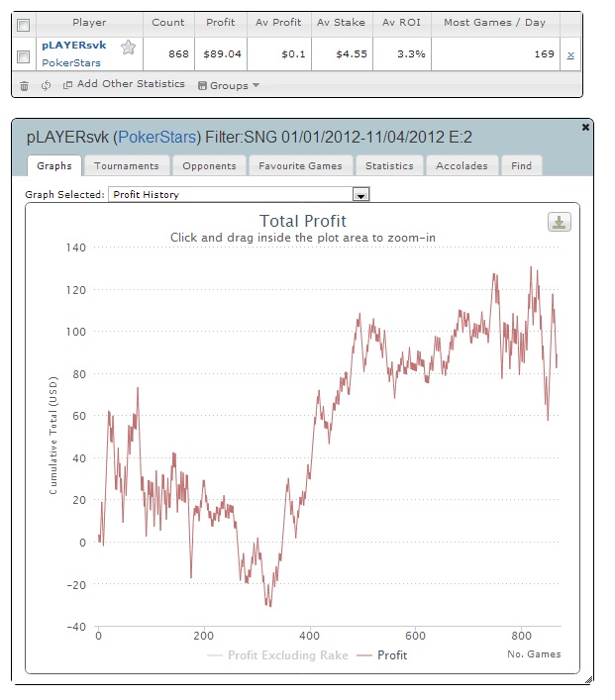Screen dimensions: 615x700
Task: Click PokerStars link in panel title
Action: pyautogui.click(x=156, y=137)
